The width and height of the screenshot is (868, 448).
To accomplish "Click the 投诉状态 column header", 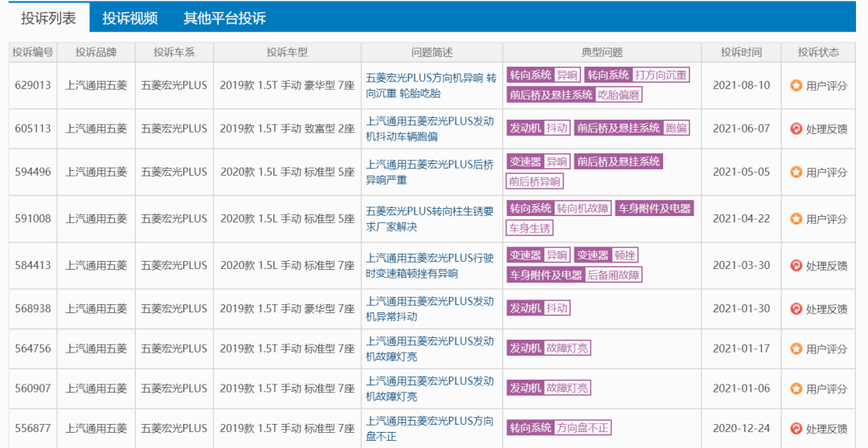I will point(818,52).
